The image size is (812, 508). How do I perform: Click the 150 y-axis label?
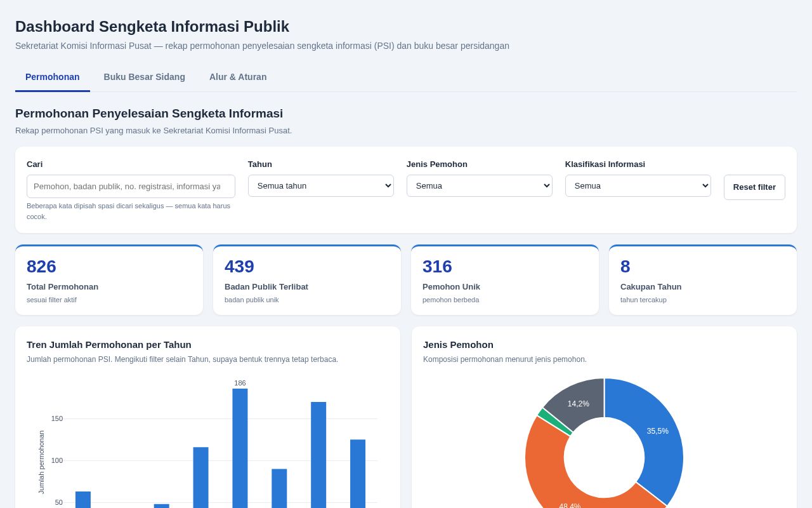pos(57,418)
